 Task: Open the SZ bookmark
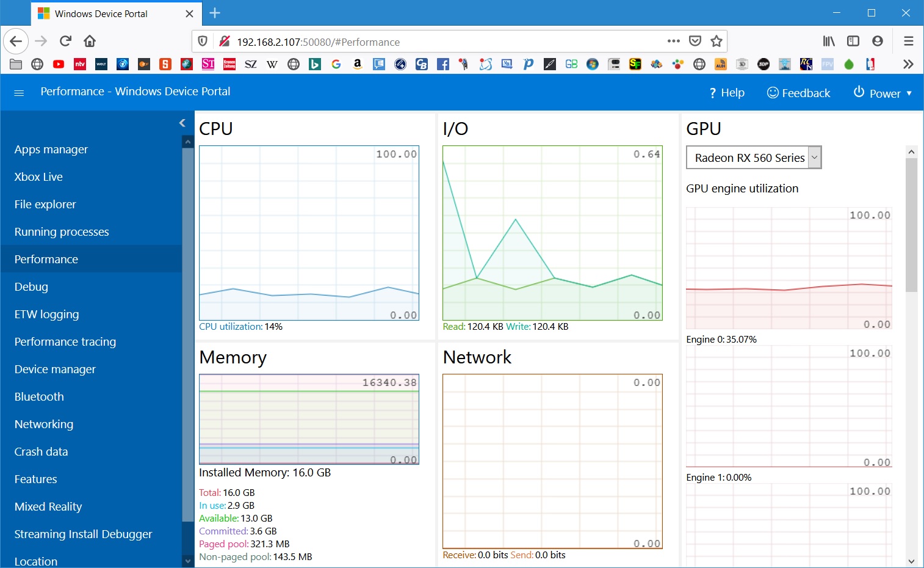click(251, 64)
